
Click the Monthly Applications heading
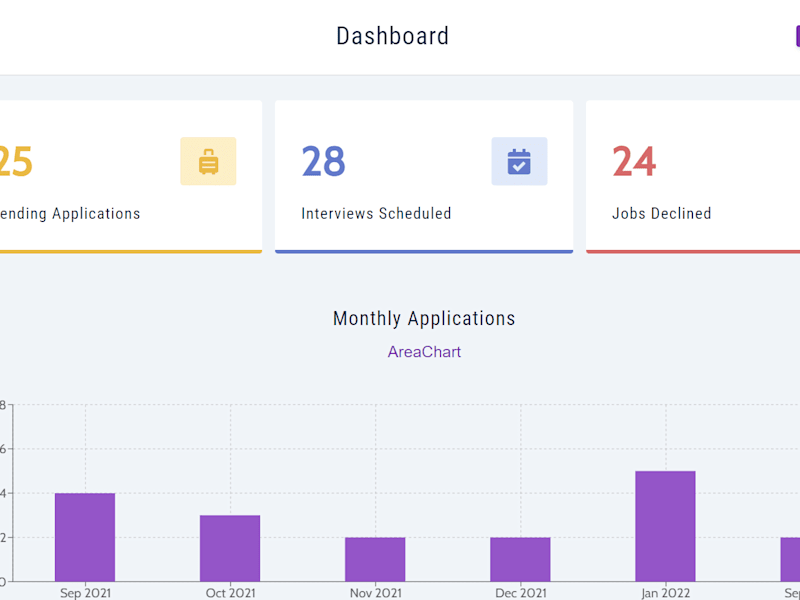pos(424,318)
